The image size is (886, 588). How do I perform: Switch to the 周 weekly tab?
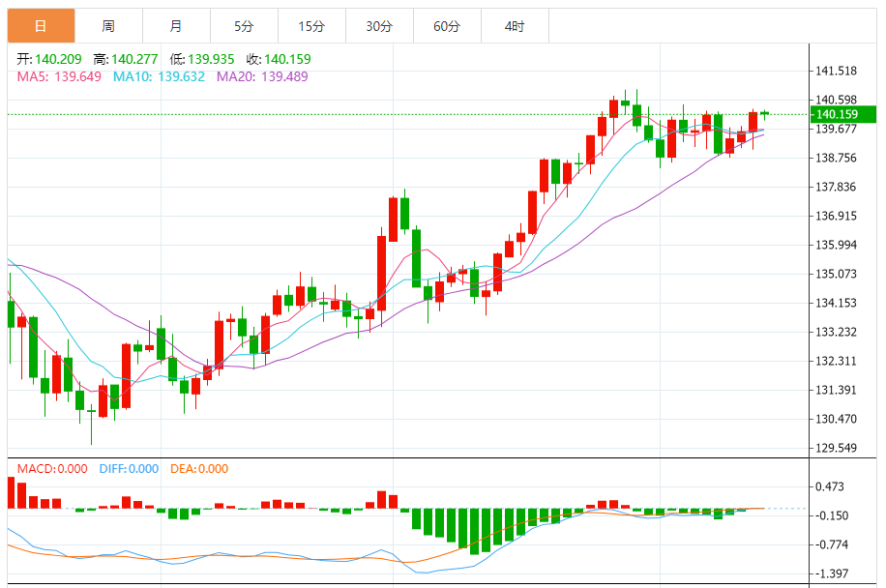108,26
